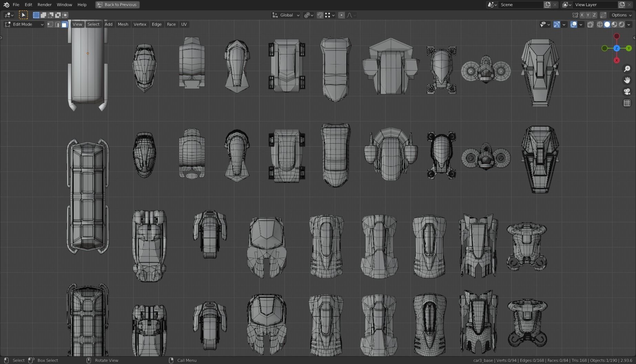Click the zoom magnifier viewport icon
The width and height of the screenshot is (636, 364).
click(x=627, y=69)
